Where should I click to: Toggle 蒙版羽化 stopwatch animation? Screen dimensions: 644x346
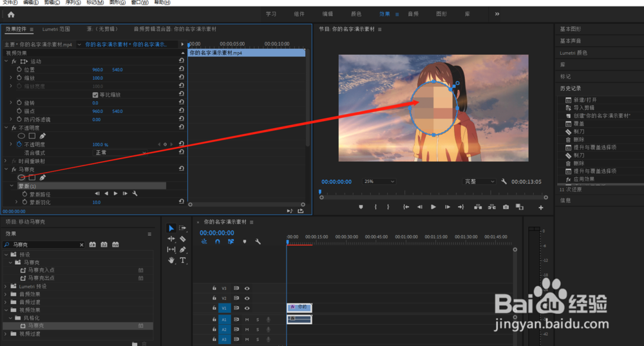pos(24,202)
